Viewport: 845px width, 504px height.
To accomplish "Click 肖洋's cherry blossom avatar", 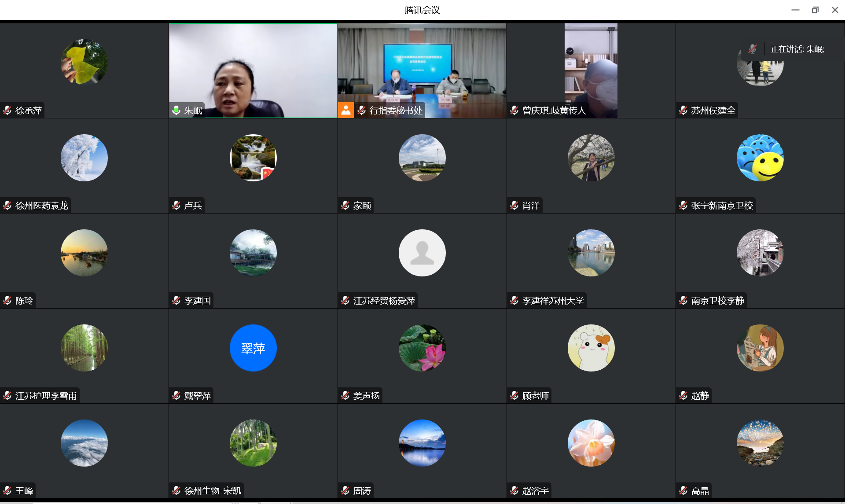I will [x=591, y=158].
